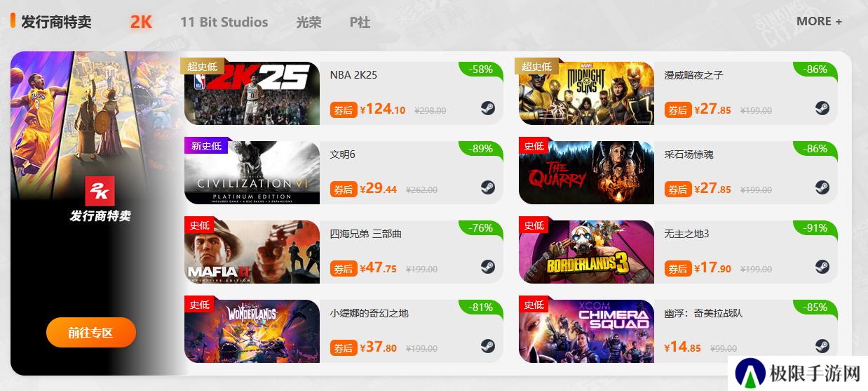
Task: Open the NBA 2K25 title link
Action: click(x=353, y=75)
